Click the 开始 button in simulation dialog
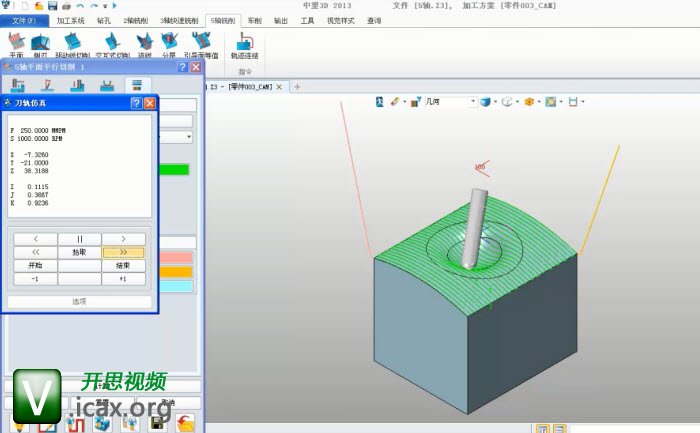 (x=36, y=266)
